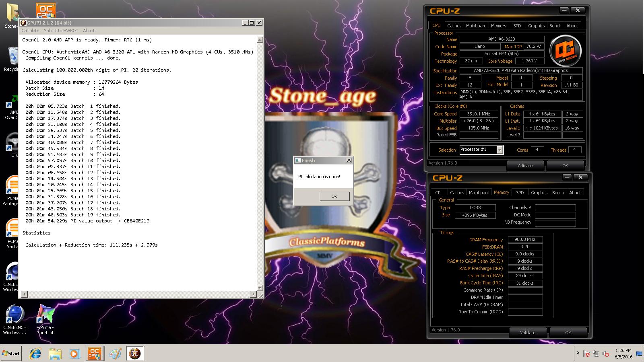Image resolution: width=644 pixels, height=362 pixels.
Task: Open the Calculate menu in GPUPI
Action: click(x=30, y=31)
